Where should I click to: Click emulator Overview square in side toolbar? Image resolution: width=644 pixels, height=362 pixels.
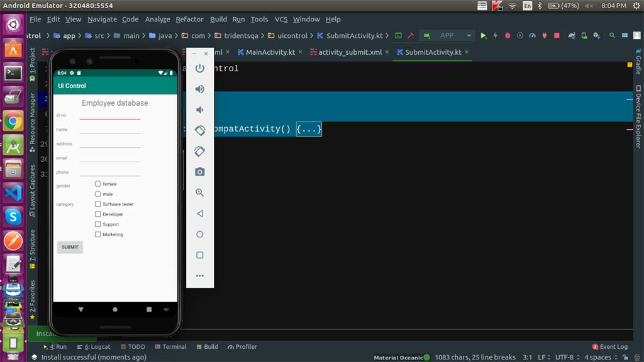click(199, 255)
